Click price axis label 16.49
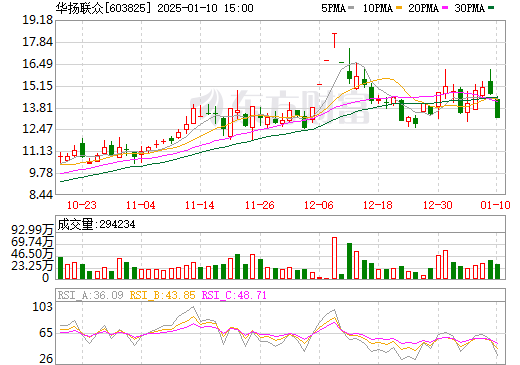 (x=37, y=64)
